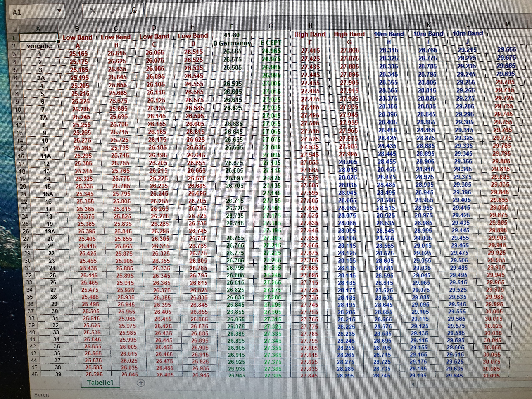Click the '7A' channel cell
The image size is (532, 399).
[43, 117]
